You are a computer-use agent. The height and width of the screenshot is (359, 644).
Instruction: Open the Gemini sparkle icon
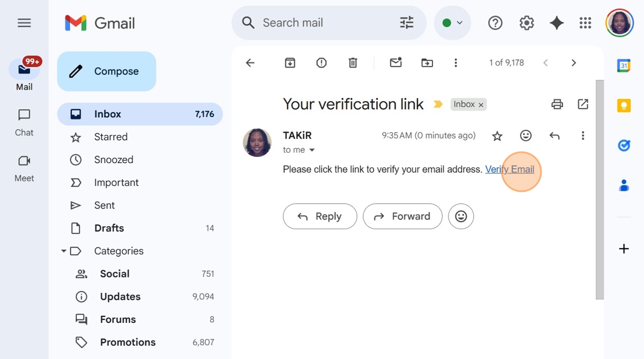pos(557,23)
